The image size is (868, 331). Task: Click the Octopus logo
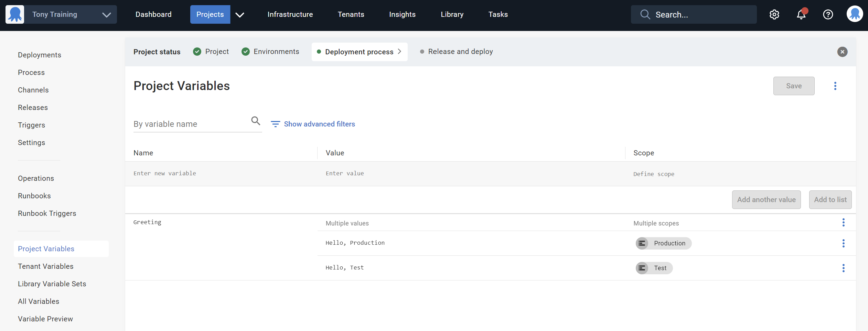[14, 14]
